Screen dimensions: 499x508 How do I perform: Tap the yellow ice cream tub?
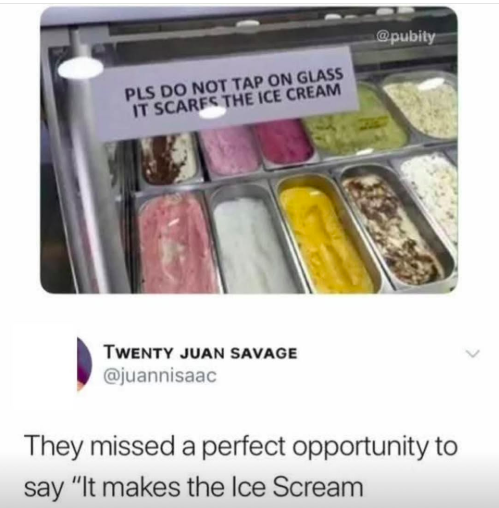click(327, 240)
